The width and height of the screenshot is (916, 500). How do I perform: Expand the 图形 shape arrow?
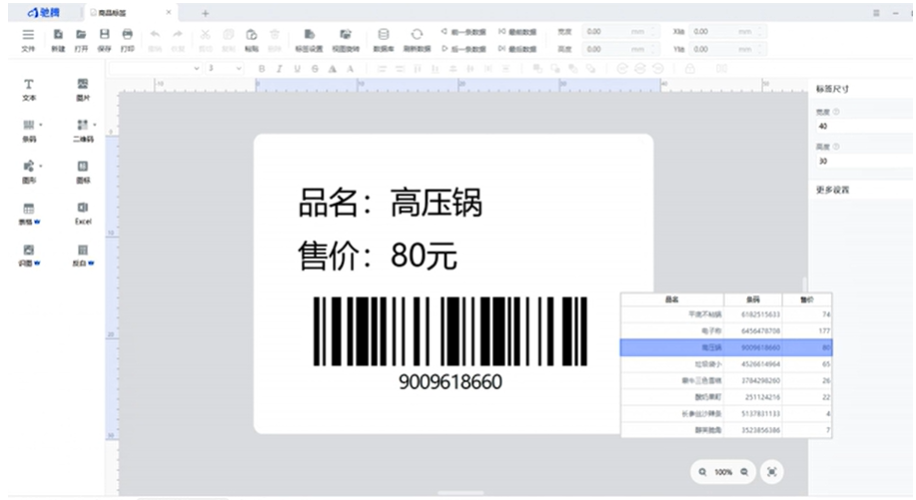coord(41,166)
